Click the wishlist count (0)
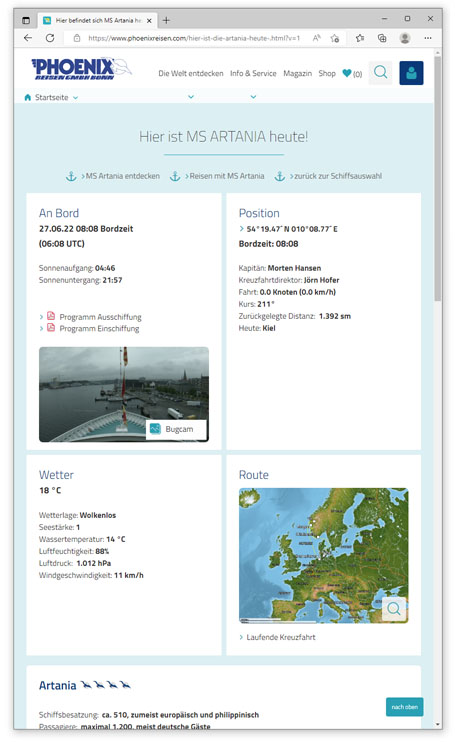Screen dimensions: 455x742 (358, 74)
